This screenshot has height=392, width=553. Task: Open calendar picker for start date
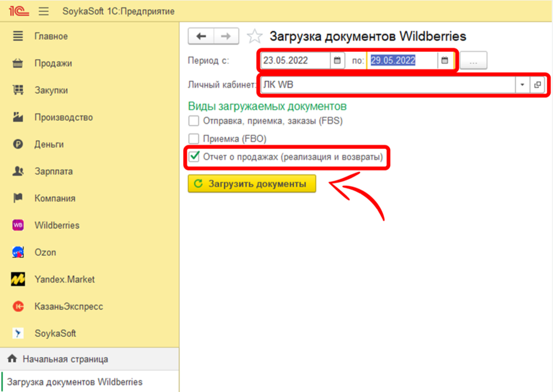click(337, 60)
